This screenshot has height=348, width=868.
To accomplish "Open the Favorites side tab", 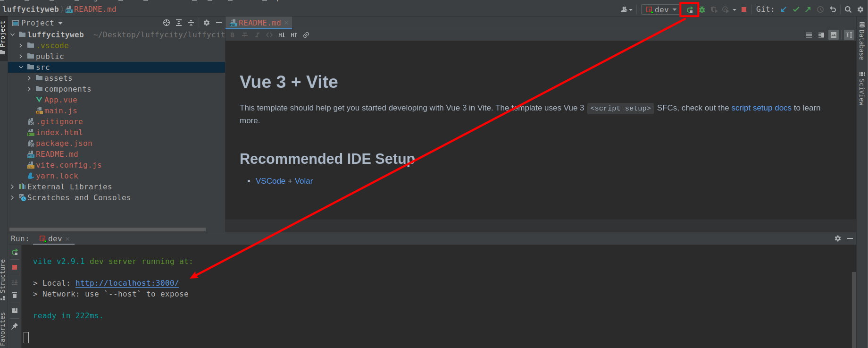I will pos(3,330).
